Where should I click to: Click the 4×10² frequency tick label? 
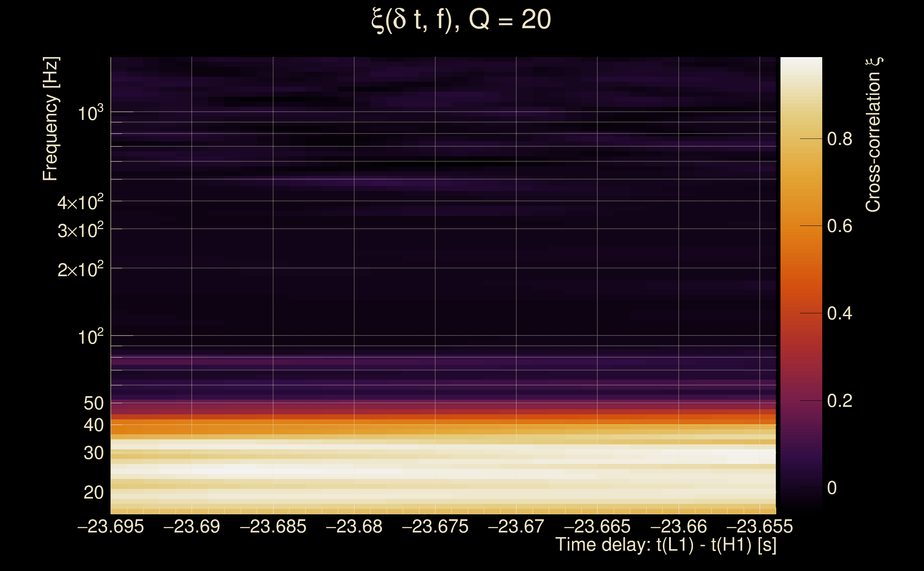coord(80,203)
